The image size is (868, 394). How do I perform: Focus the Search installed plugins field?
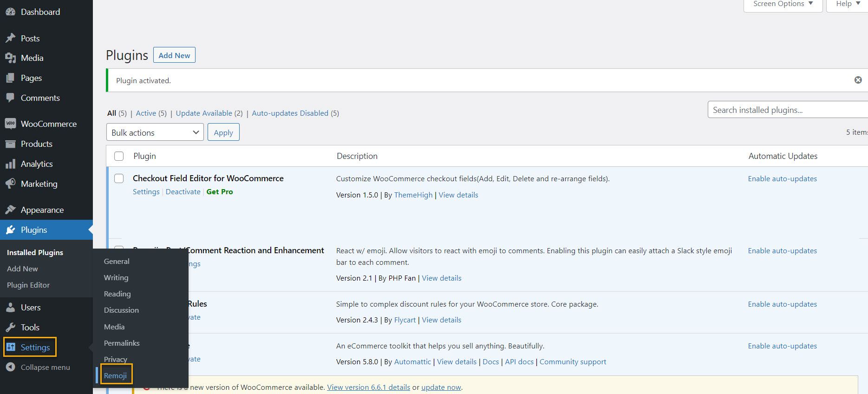coord(788,110)
